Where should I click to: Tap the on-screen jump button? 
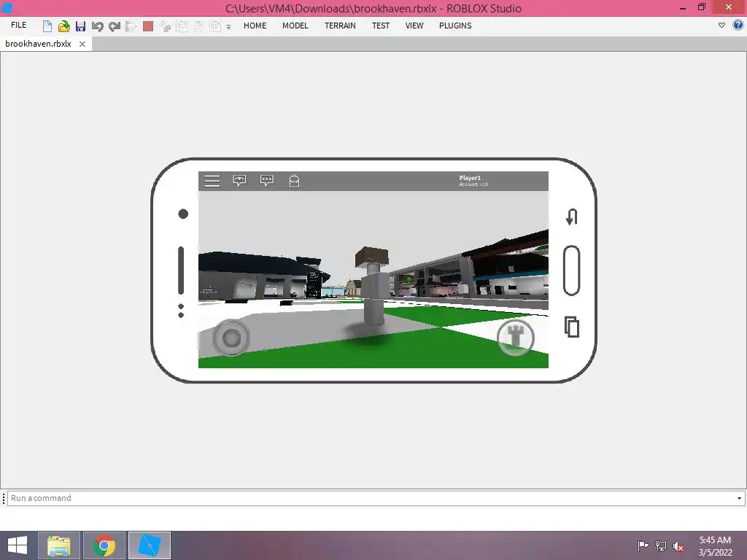[x=516, y=338]
